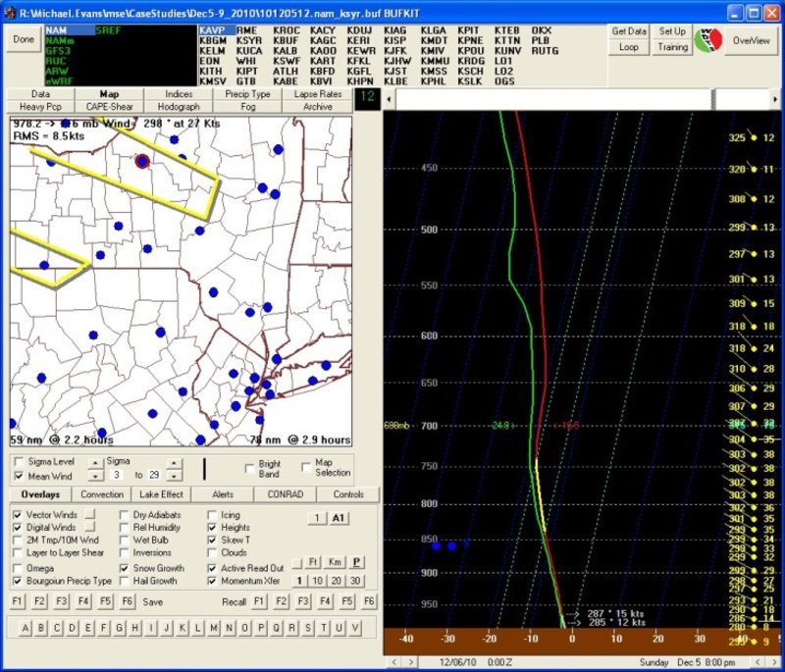Click the forecast hour 12 display
The height and width of the screenshot is (672, 785).
tap(367, 97)
